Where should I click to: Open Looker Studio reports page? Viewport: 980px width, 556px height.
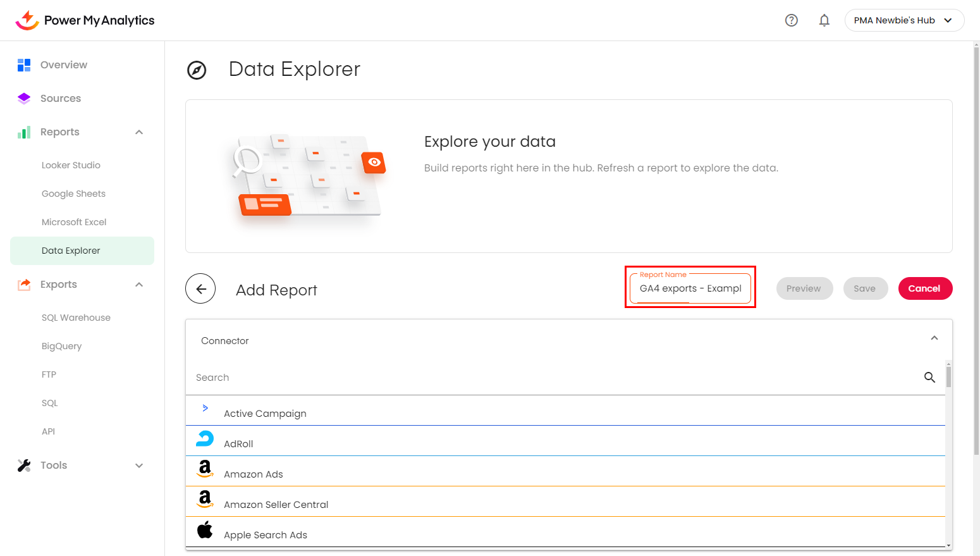[71, 165]
